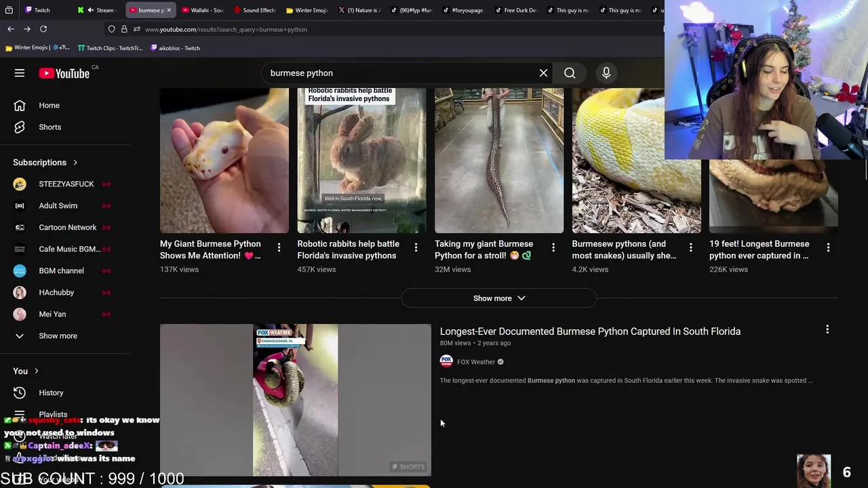Click the browser back arrow
The image size is (868, 488).
point(11,29)
